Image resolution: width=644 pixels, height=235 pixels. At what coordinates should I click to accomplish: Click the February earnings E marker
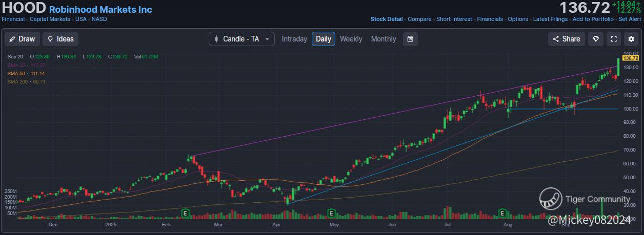tap(186, 212)
